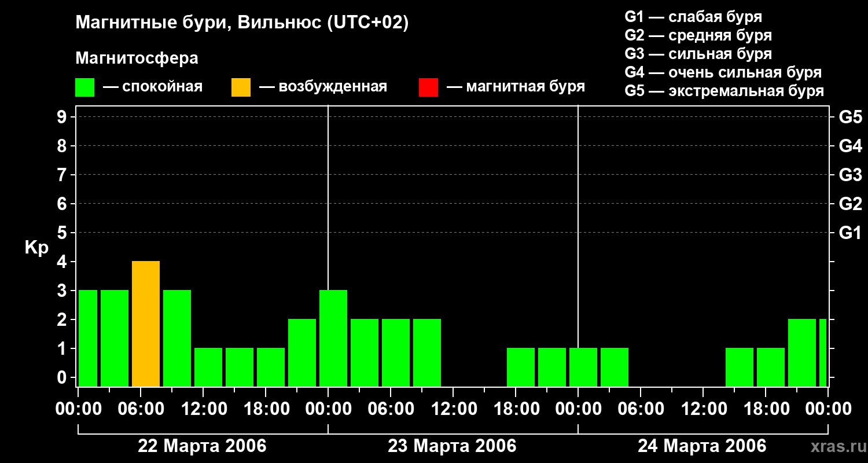Click the orange 'возбужденная' legend swatch
This screenshot has width=868, height=463.
point(241,87)
